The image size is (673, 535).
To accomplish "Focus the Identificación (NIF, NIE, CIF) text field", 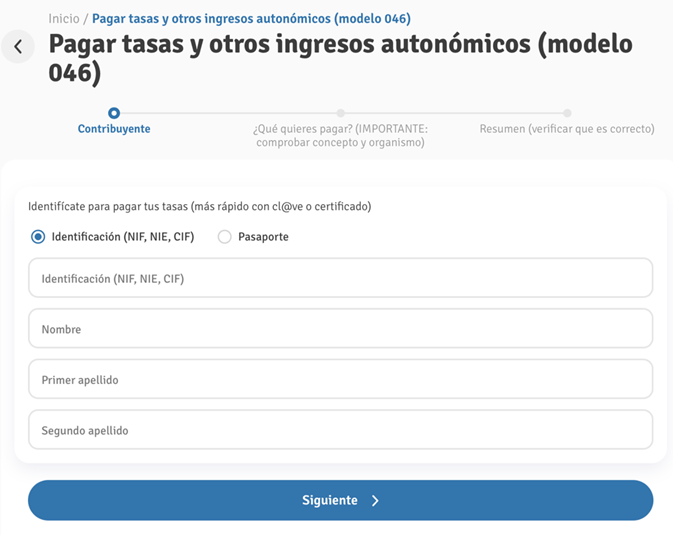I will click(x=340, y=279).
